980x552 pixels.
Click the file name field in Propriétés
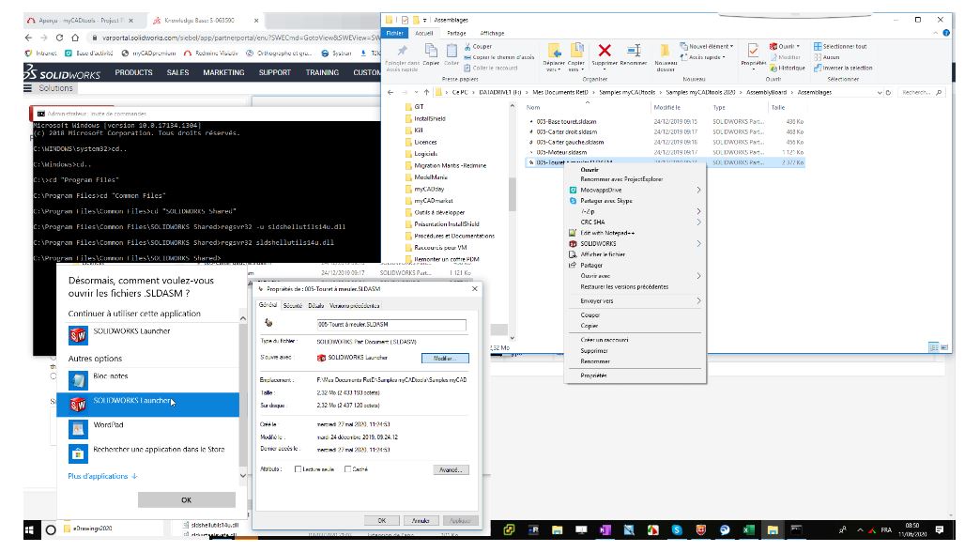391,325
